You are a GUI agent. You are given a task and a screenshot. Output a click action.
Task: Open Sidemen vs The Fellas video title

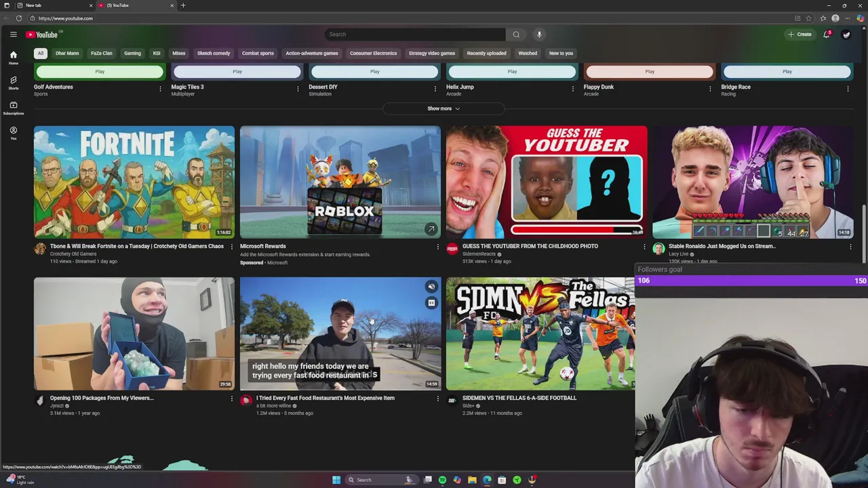point(519,398)
